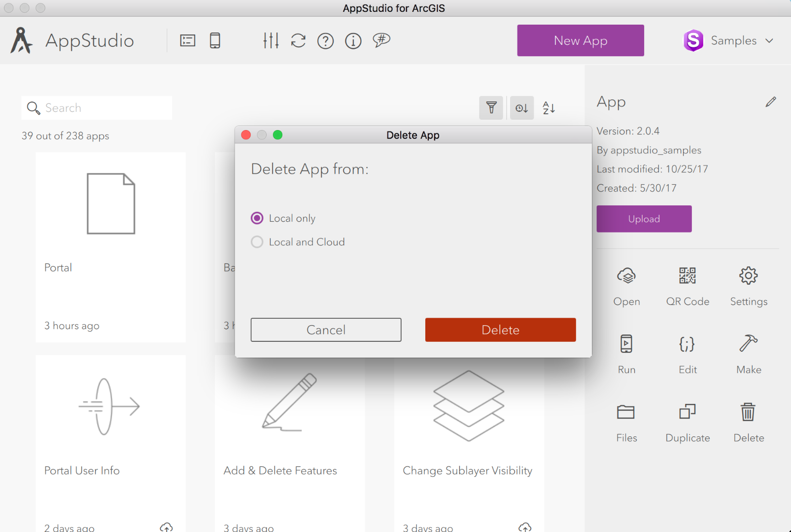
Task: Click the Make hammer icon
Action: (x=749, y=343)
